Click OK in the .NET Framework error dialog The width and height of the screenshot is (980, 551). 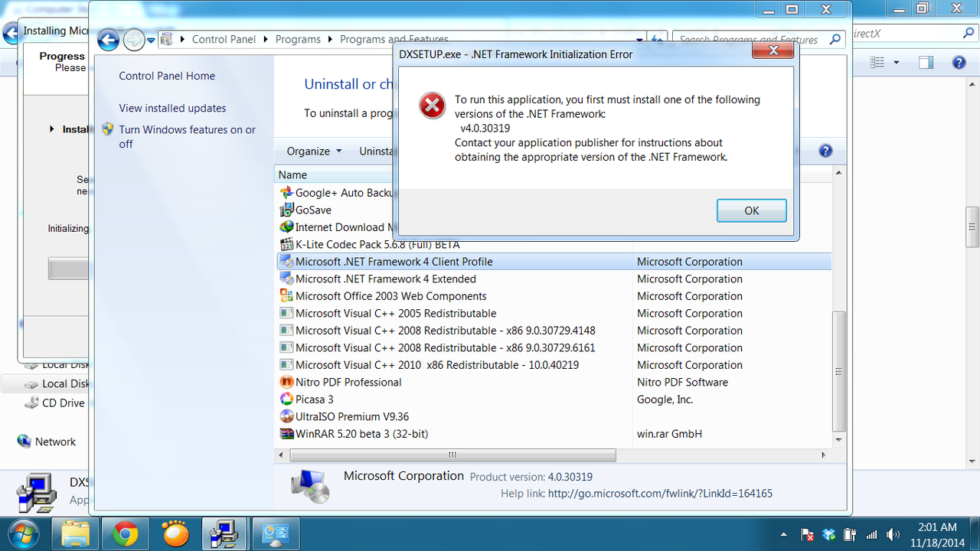[751, 210]
